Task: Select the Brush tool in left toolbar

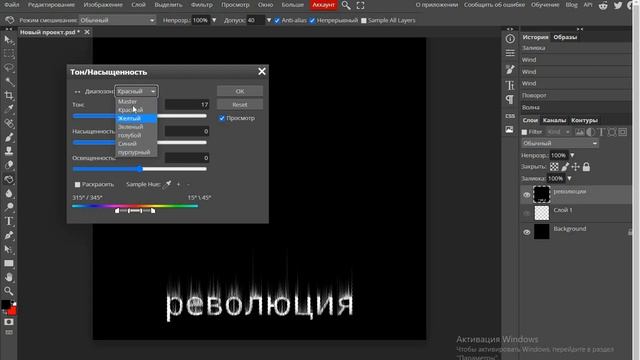Action: [x=9, y=137]
